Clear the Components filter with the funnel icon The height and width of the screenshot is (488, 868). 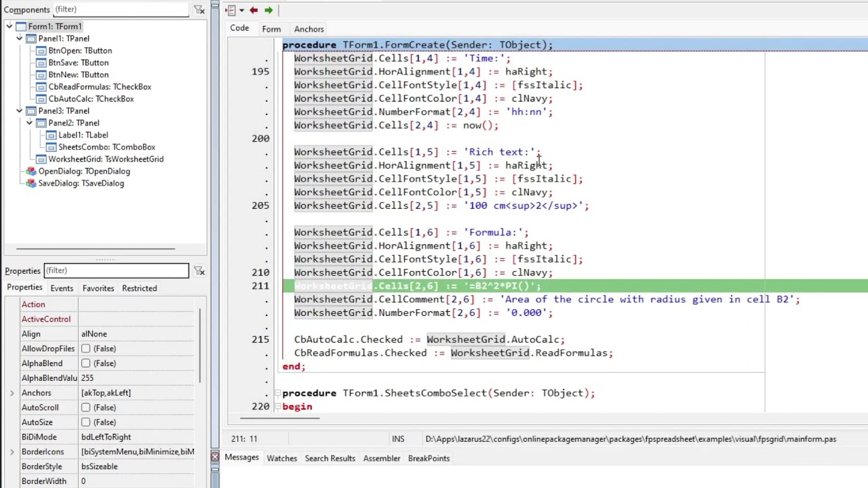tap(199, 9)
